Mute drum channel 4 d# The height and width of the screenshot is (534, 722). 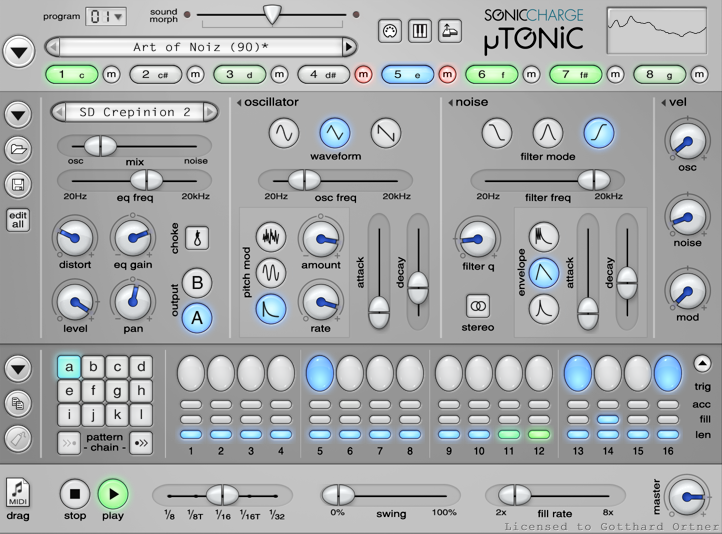362,75
